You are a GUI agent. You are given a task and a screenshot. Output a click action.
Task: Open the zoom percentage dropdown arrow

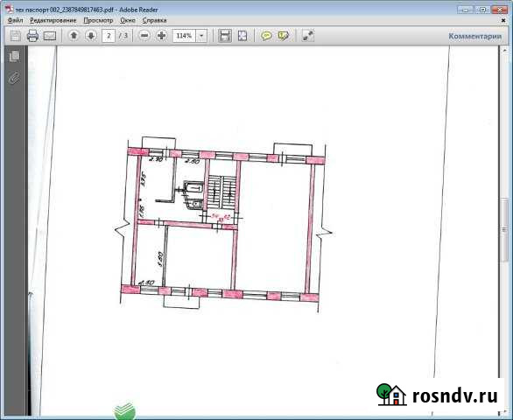(201, 36)
